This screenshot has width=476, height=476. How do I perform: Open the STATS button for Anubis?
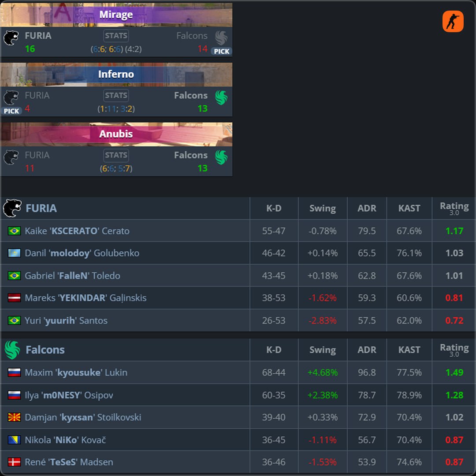point(116,155)
